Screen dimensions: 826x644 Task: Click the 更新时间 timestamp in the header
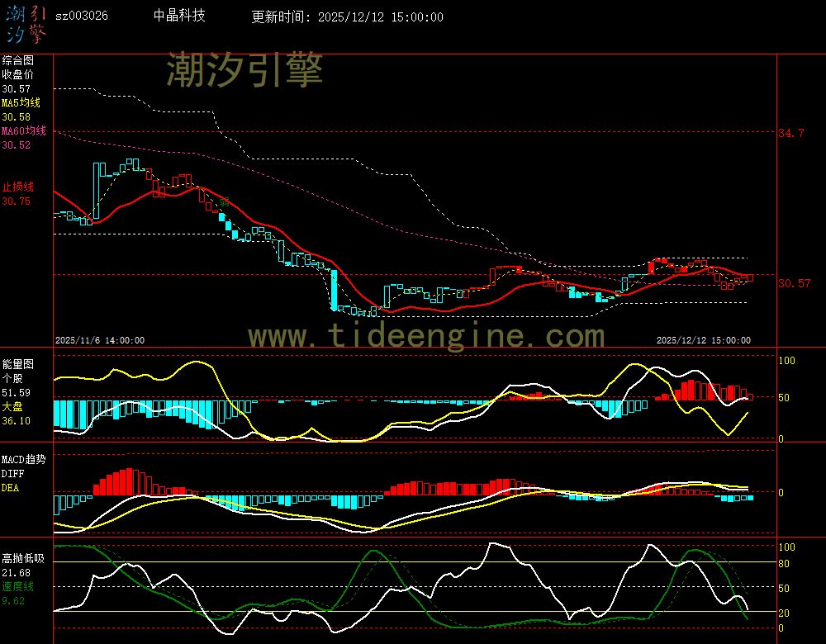click(347, 17)
